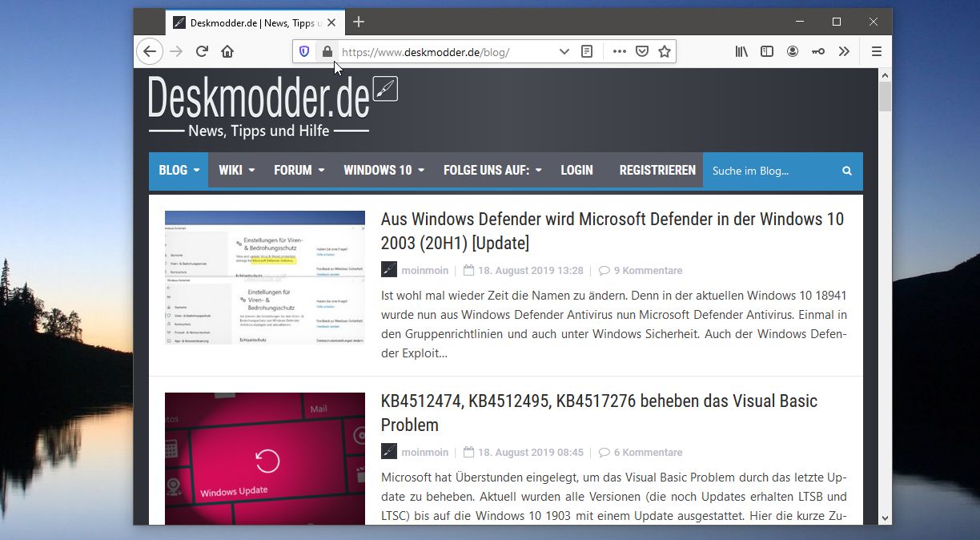Click the Deskmodder brush logo icon
Viewport: 980px width, 540px height.
tap(385, 89)
